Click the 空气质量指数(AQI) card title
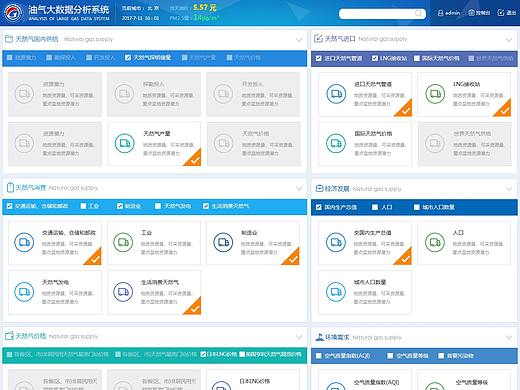 tap(376, 382)
